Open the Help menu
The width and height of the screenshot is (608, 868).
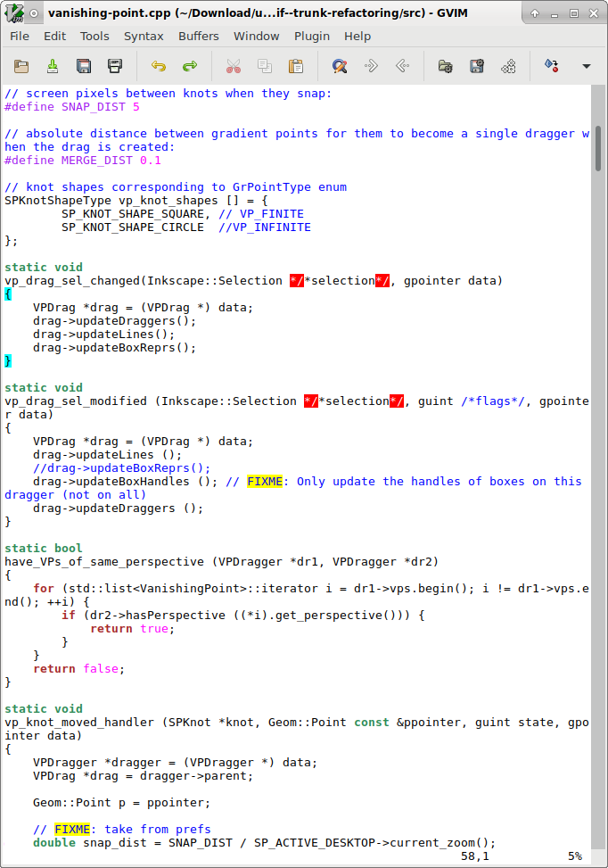(x=357, y=36)
